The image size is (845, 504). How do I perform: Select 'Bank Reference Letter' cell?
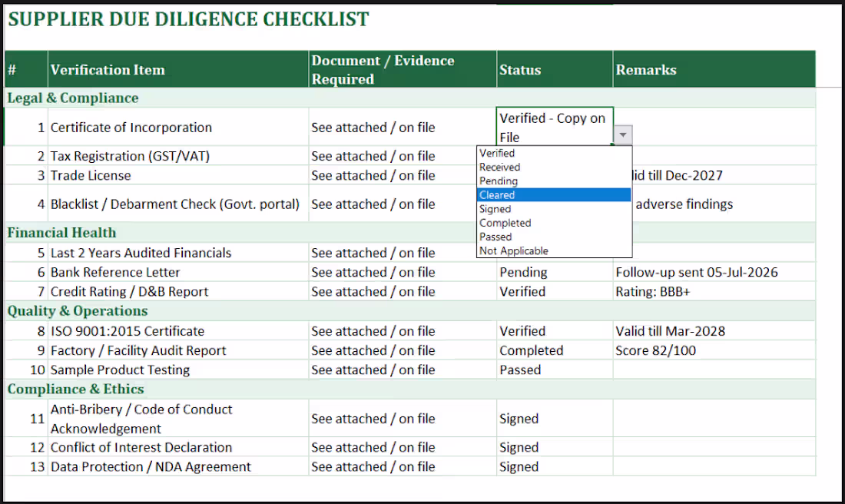click(178, 272)
